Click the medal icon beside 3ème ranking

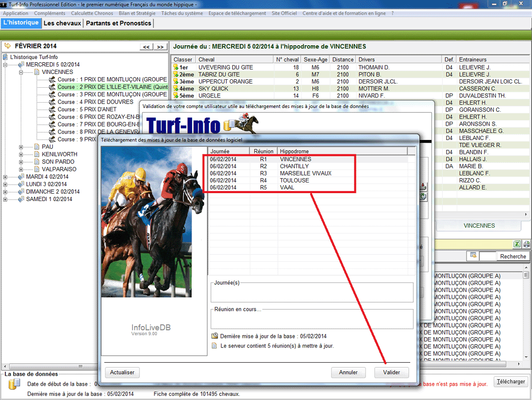click(176, 81)
